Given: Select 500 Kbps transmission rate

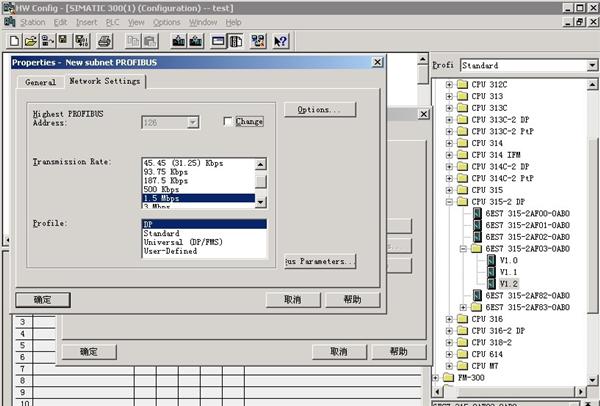Looking at the screenshot, I should 198,189.
